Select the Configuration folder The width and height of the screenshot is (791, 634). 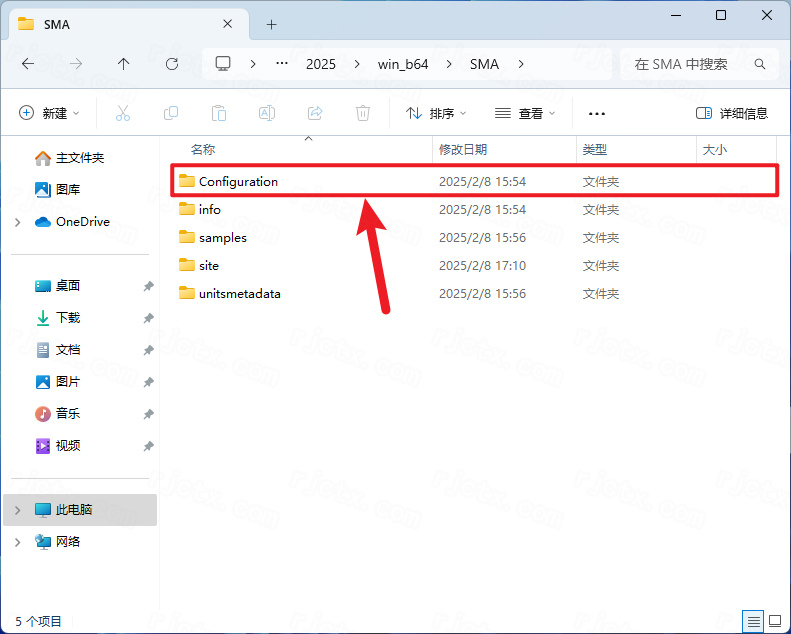tap(474, 181)
